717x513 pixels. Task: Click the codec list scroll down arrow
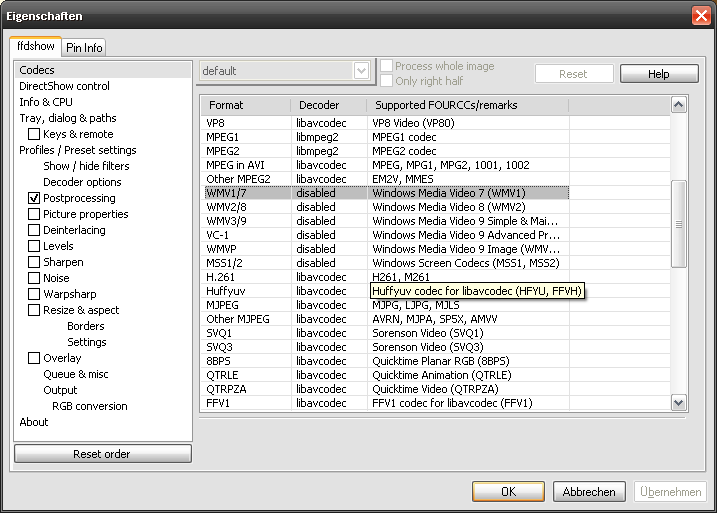point(679,402)
